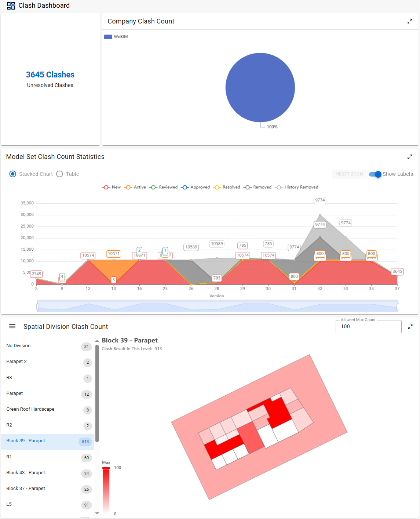Select the Block 37 - Parapet division
The height and width of the screenshot is (519, 420).
48,489
